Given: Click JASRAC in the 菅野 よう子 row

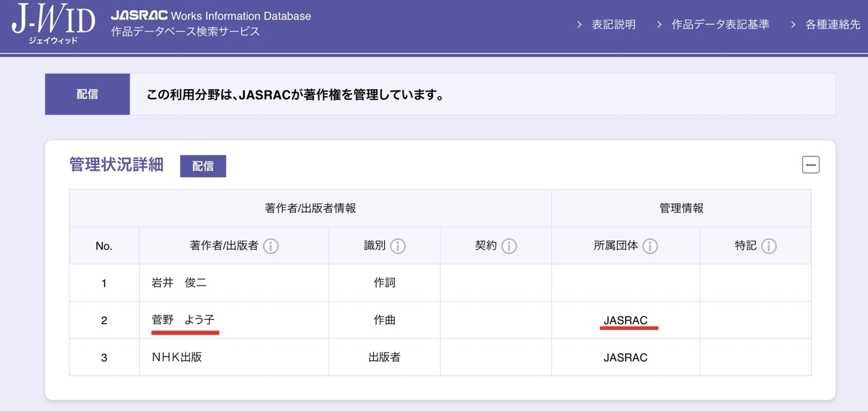Looking at the screenshot, I should [x=626, y=320].
